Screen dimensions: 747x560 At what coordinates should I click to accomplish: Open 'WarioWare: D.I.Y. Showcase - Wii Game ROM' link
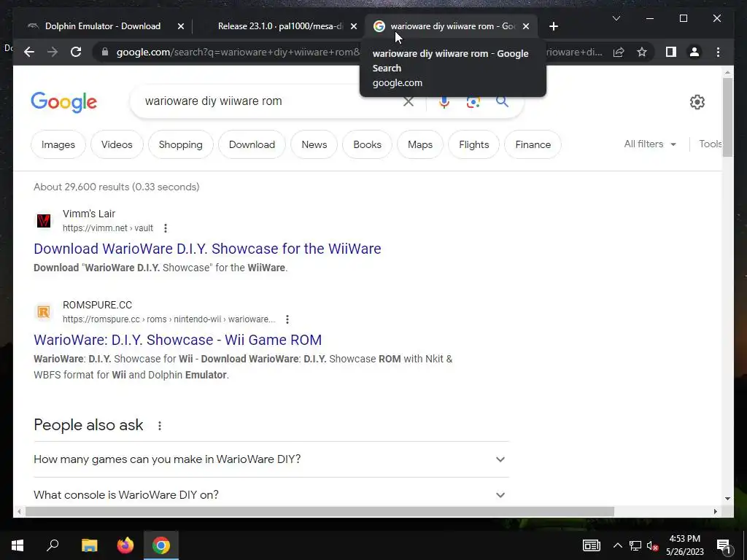pos(178,340)
